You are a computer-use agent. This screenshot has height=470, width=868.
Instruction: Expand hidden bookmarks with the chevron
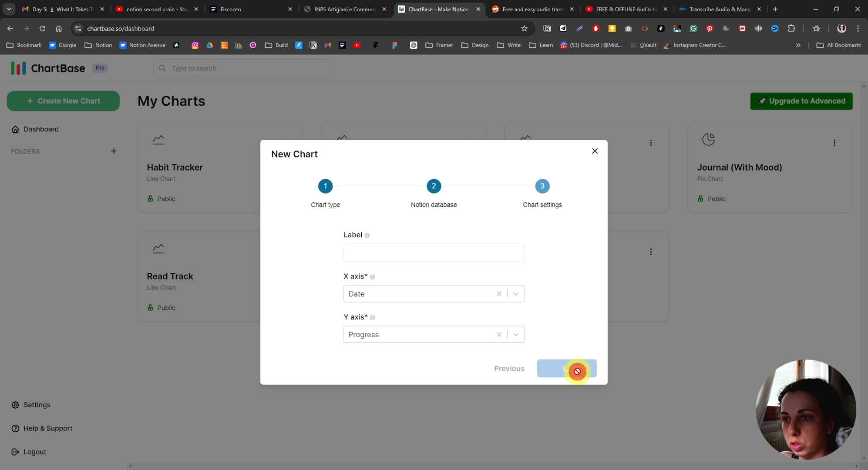pos(798,45)
